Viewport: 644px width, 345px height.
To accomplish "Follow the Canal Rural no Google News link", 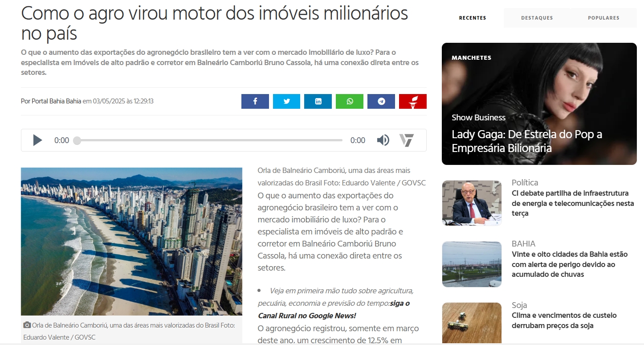I will (x=334, y=309).
